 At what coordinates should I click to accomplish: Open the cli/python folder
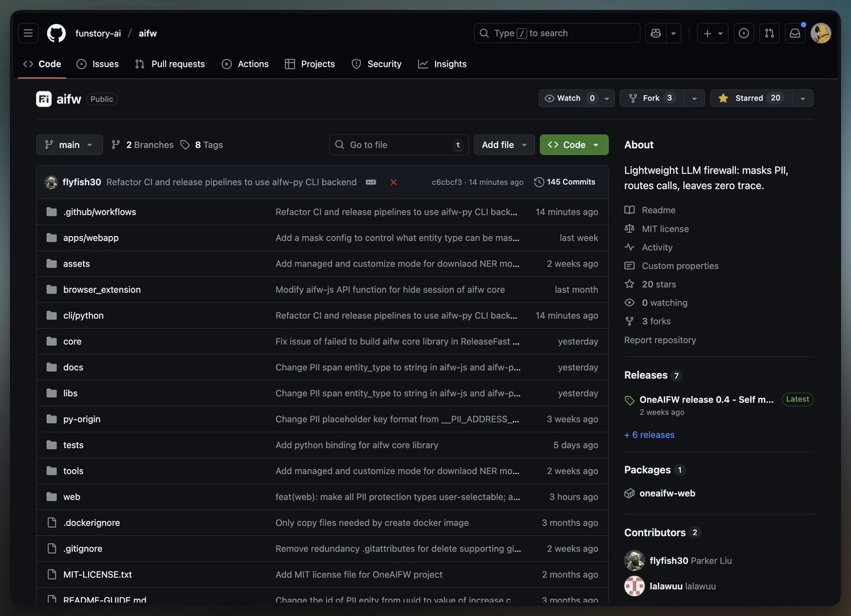(x=84, y=315)
